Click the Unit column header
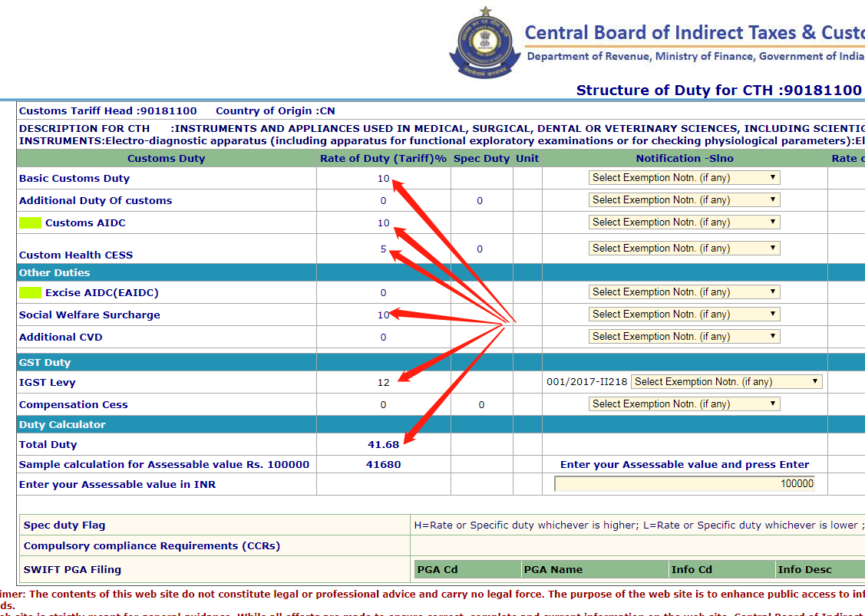Screen dimensions: 865x616 [x=527, y=158]
